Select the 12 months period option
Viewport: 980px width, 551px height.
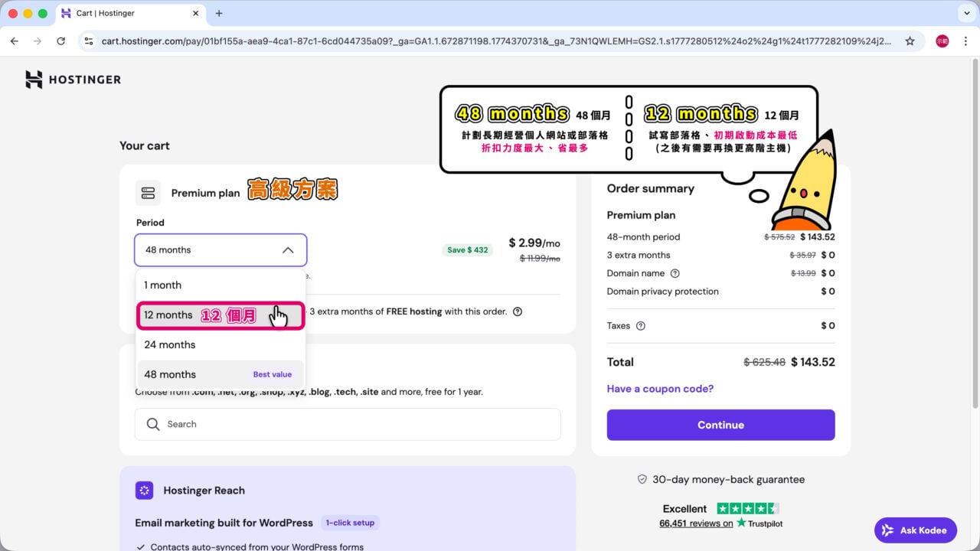[x=220, y=315]
